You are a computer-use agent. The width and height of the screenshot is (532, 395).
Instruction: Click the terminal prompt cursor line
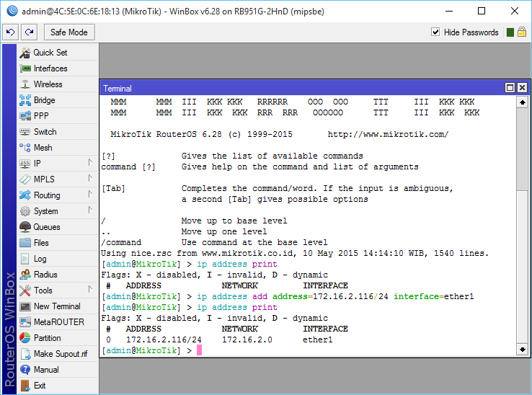(151, 350)
